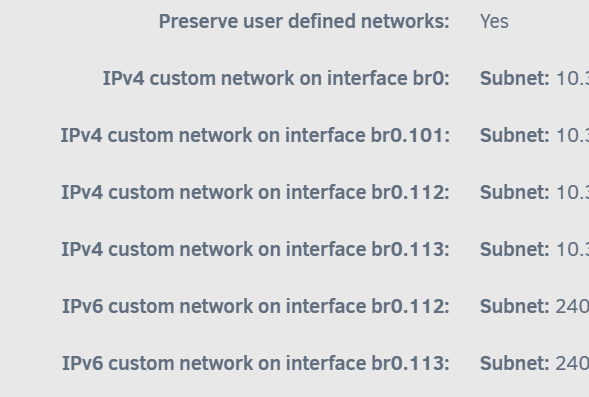Click the IPv4 custom network br0 label
Screen dimensions: 589x397
[276, 78]
